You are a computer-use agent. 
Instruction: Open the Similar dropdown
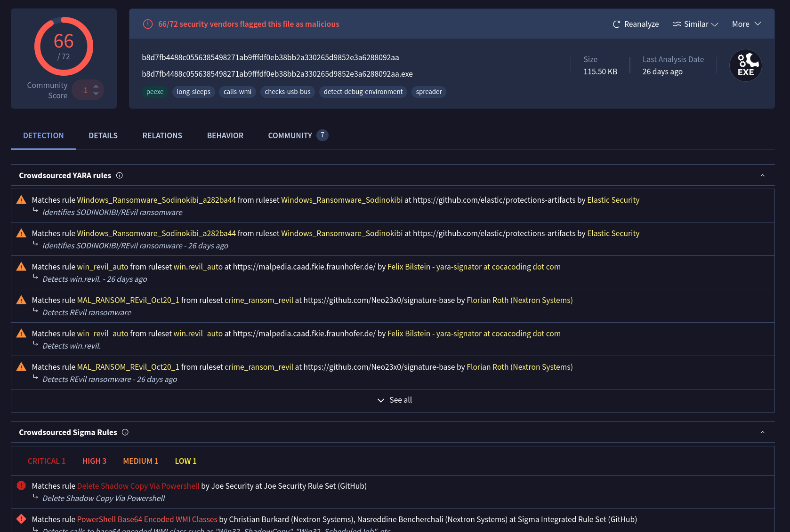[695, 24]
